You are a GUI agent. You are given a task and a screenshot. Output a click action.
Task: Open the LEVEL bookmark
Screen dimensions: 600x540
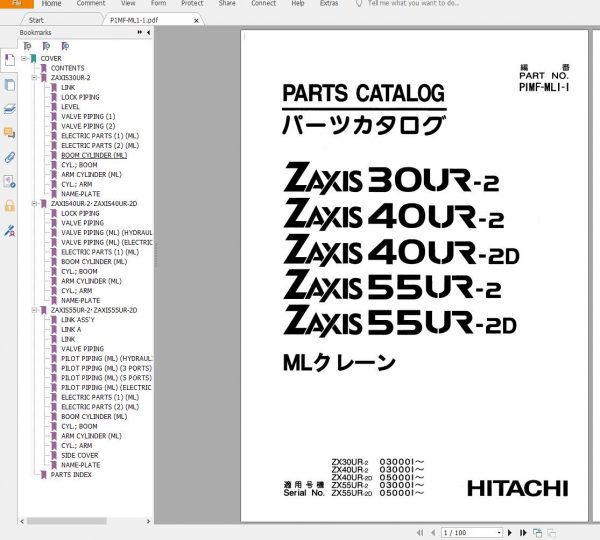coord(70,107)
